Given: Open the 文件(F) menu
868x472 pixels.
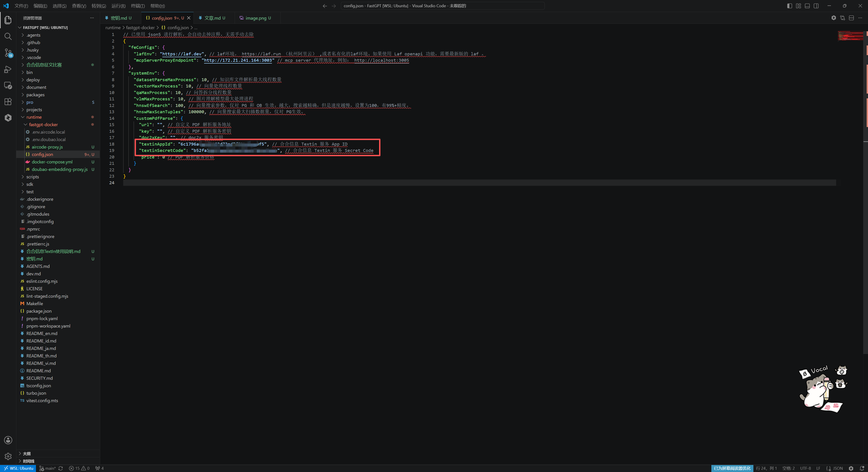Looking at the screenshot, I should [21, 6].
